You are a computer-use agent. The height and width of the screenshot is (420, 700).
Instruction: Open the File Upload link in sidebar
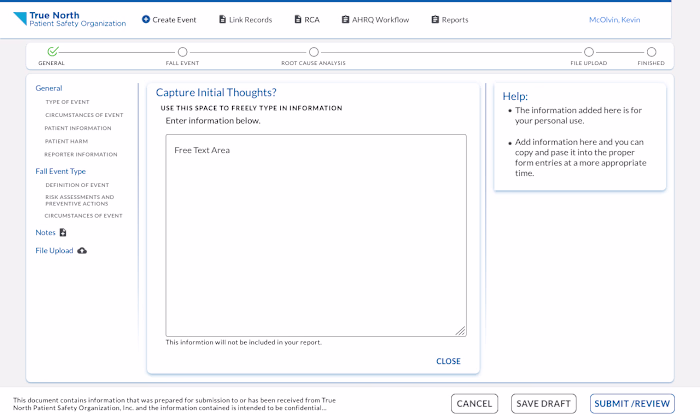54,251
